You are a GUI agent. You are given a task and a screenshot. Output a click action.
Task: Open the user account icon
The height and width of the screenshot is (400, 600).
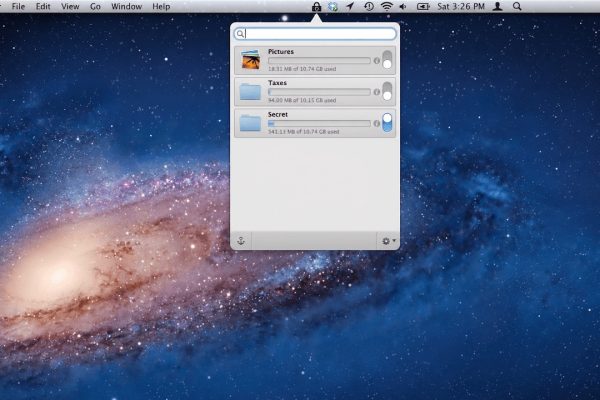(x=497, y=7)
